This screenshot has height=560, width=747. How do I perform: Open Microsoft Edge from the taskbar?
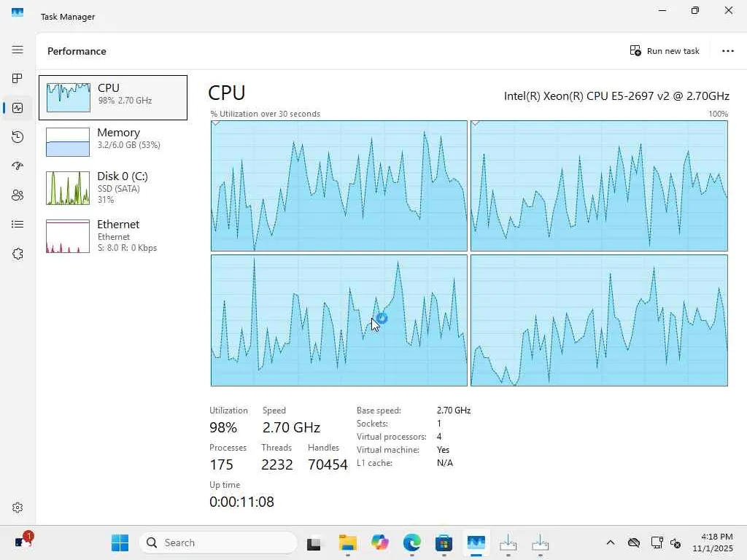411,542
